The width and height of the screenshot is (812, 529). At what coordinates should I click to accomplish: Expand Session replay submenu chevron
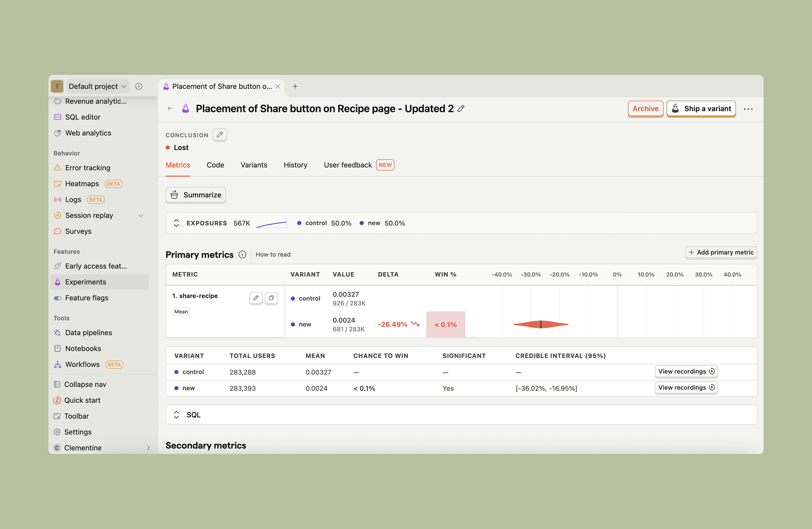coord(141,215)
